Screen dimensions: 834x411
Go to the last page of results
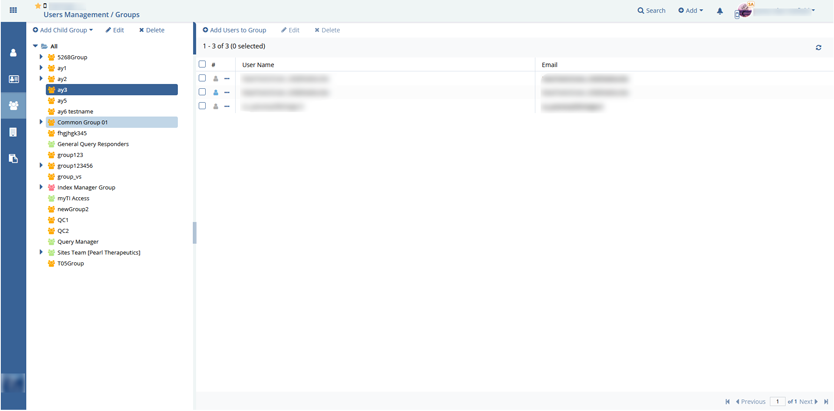(826, 402)
